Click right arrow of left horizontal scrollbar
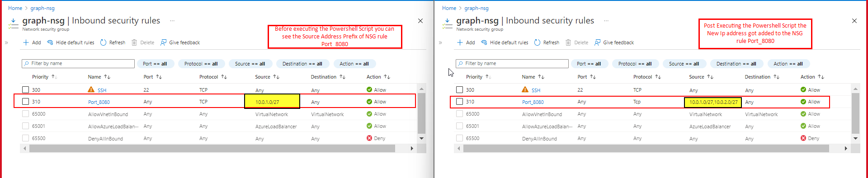The image size is (868, 178). coord(412,148)
